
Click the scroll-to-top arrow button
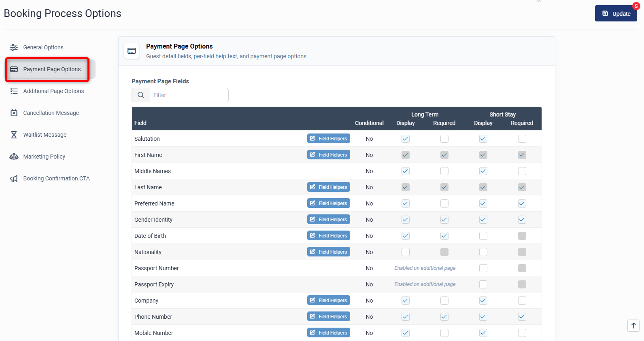coord(633,326)
